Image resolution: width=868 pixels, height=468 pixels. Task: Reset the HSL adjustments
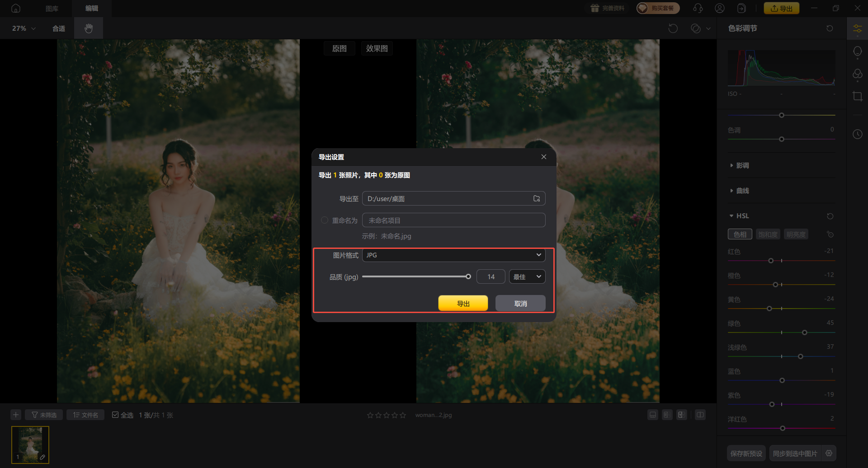[830, 216]
